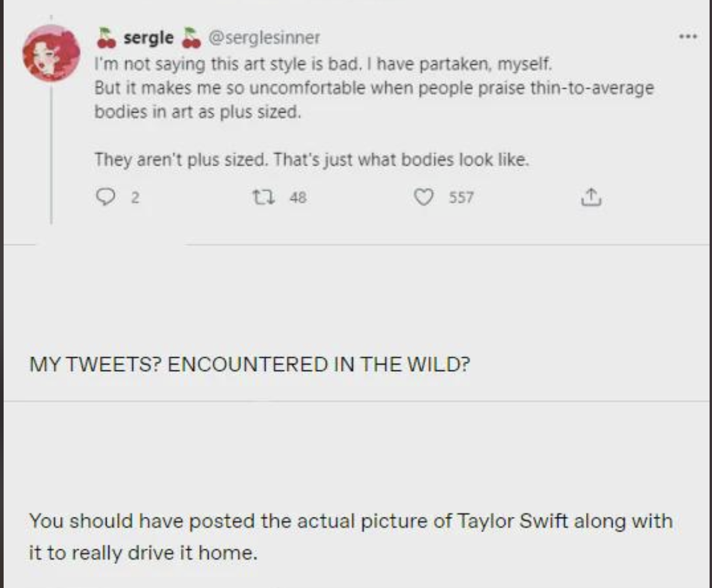Click the cherry emoji before sergle
Viewport: 712px width, 588px height.
click(x=107, y=37)
